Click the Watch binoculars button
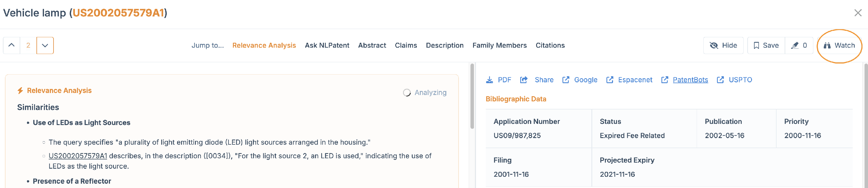Screen dimensions: 868x188 point(839,45)
